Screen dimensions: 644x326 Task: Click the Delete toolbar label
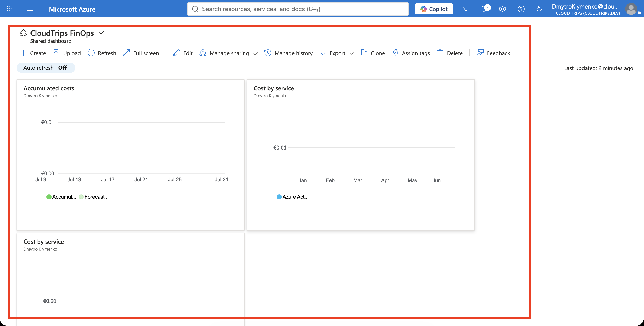pyautogui.click(x=455, y=53)
